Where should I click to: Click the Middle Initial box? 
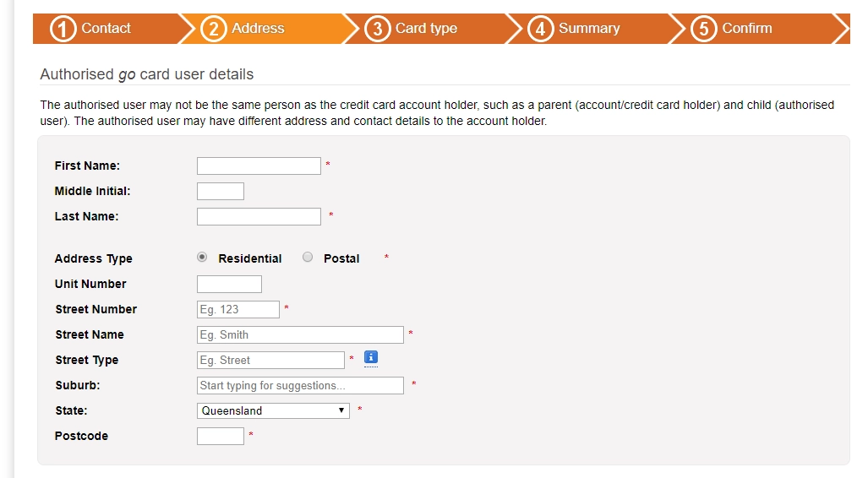point(221,191)
